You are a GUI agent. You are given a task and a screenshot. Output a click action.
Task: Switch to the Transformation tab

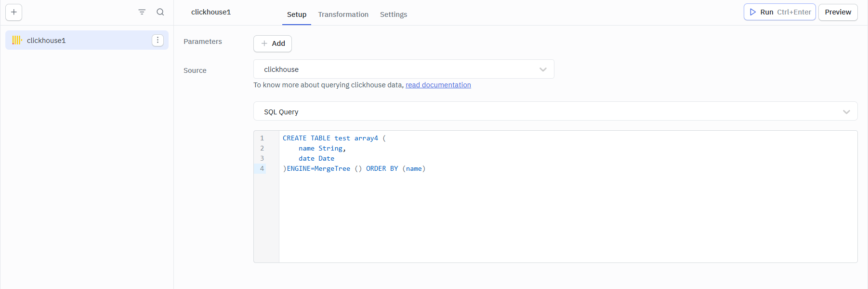point(343,14)
